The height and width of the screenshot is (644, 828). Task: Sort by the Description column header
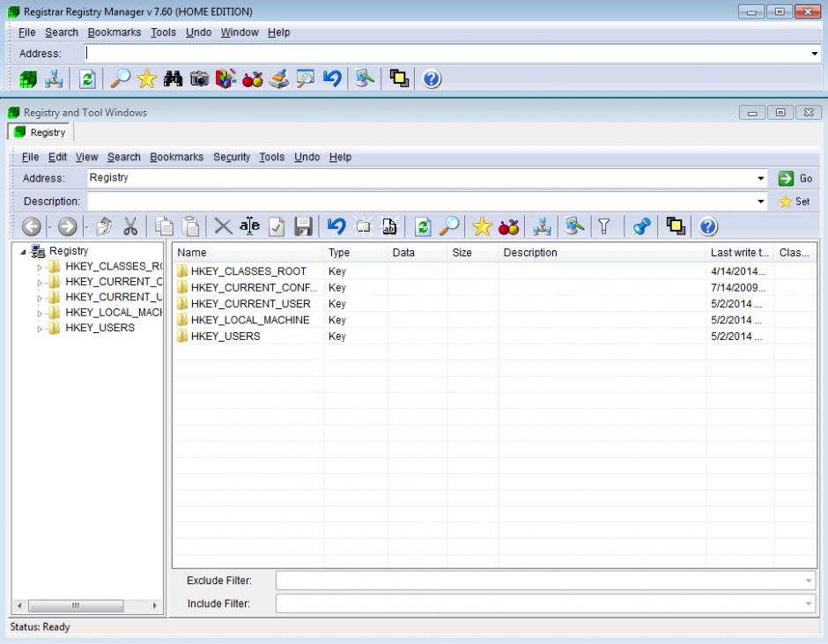pos(602,253)
